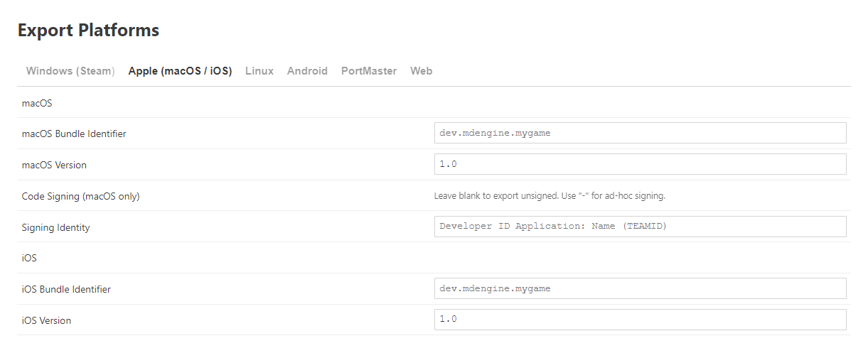Screen dimensions: 868x353
Task: Focus the iOS Bundle Identifier field
Action: coord(640,288)
